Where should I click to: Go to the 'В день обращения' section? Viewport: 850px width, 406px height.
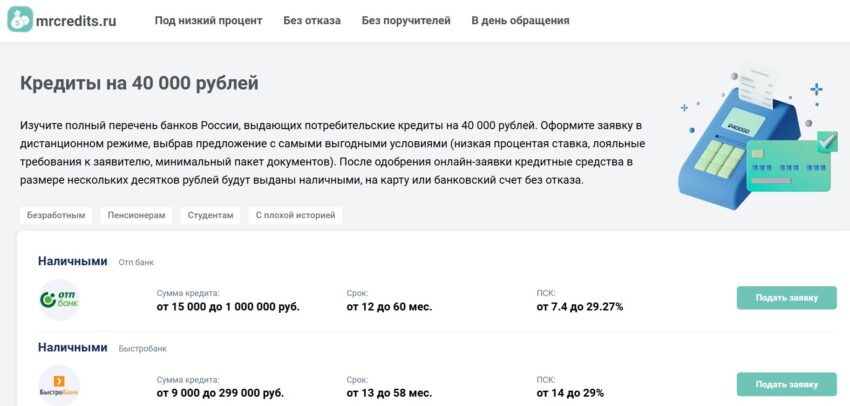pyautogui.click(x=520, y=21)
